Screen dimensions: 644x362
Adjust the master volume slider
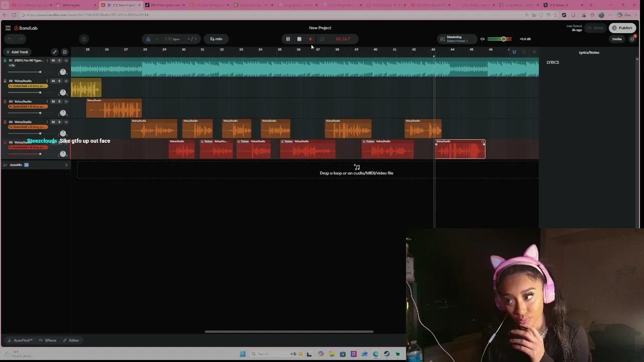coord(500,39)
